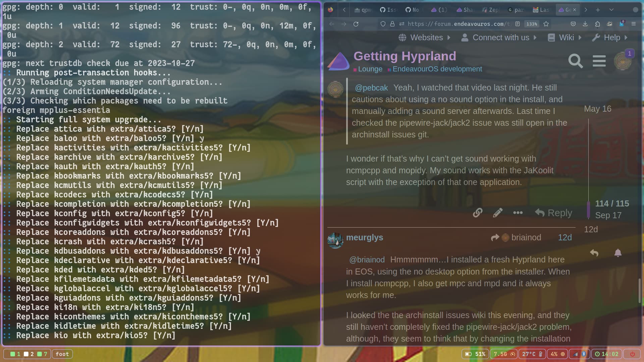Open the forum hamburger menu icon
The height and width of the screenshot is (362, 644).
(599, 61)
